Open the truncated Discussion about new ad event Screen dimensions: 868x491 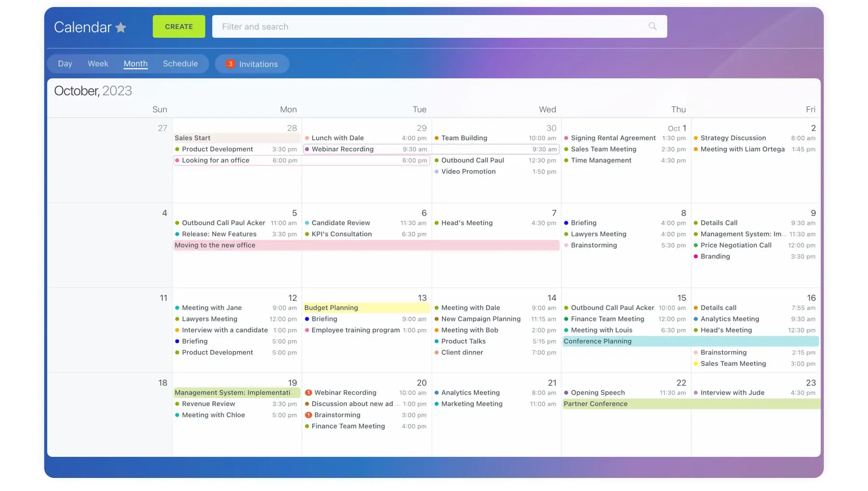coord(352,404)
